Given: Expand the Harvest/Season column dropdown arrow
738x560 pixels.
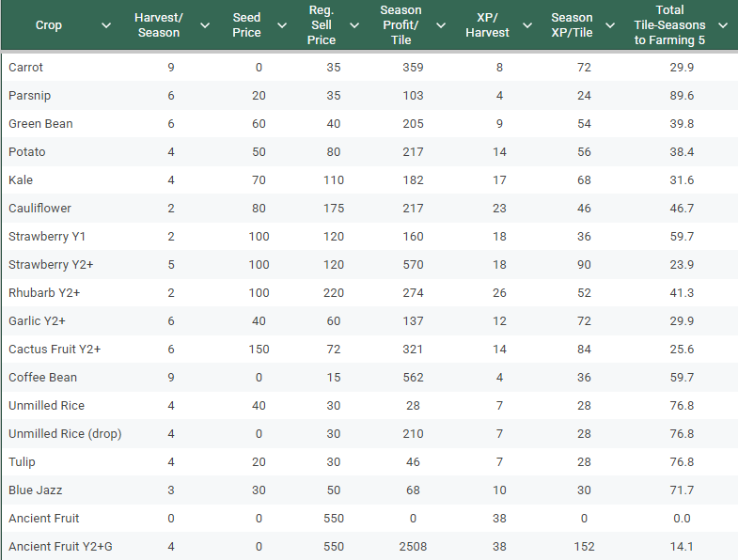Looking at the screenshot, I should pos(205,25).
